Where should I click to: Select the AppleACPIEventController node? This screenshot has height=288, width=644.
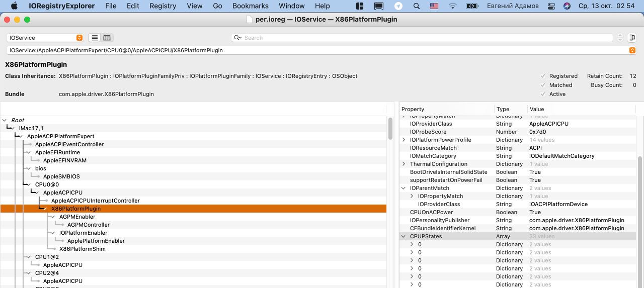pyautogui.click(x=69, y=144)
